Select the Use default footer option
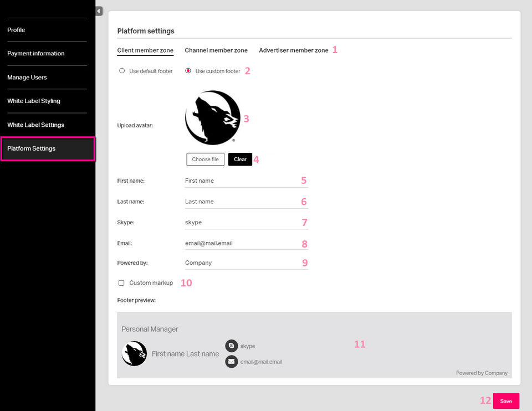Screen dimensions: 532x411 click(x=122, y=71)
